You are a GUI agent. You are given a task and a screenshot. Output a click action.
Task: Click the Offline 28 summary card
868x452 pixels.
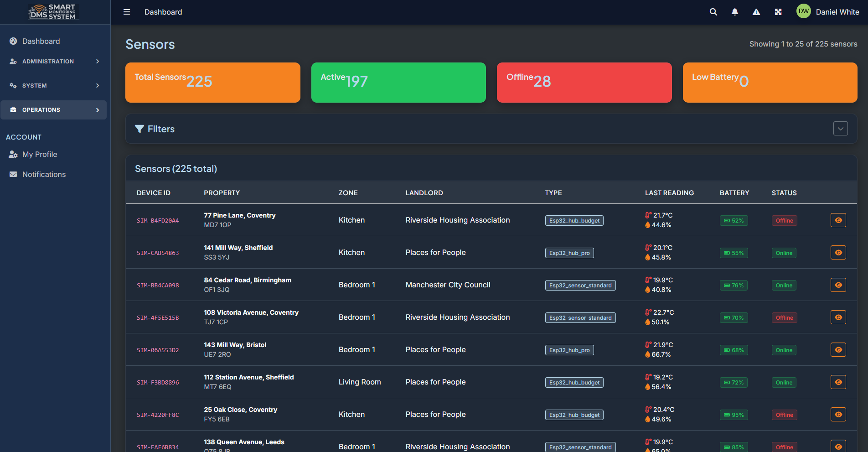tap(584, 83)
